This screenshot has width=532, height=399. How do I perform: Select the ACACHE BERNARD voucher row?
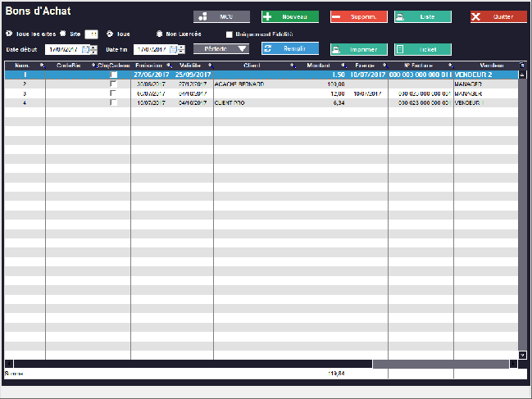coord(246,84)
